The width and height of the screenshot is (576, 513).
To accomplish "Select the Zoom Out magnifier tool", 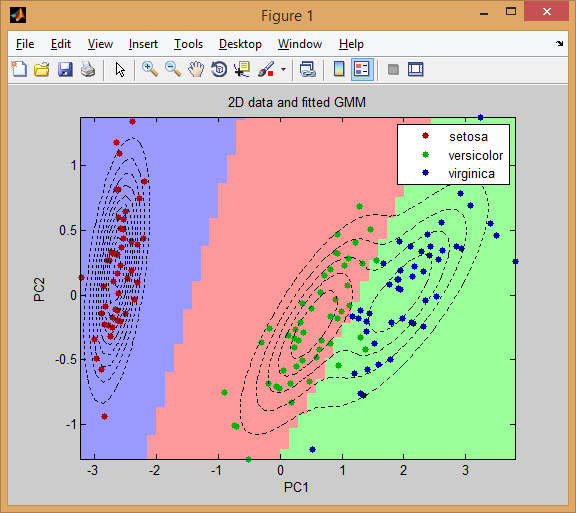I will (173, 69).
